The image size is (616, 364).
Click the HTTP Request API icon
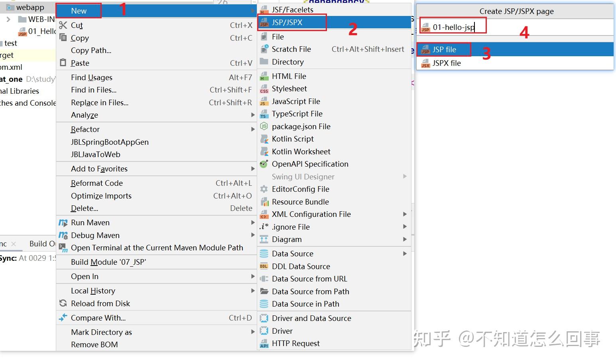pos(264,343)
